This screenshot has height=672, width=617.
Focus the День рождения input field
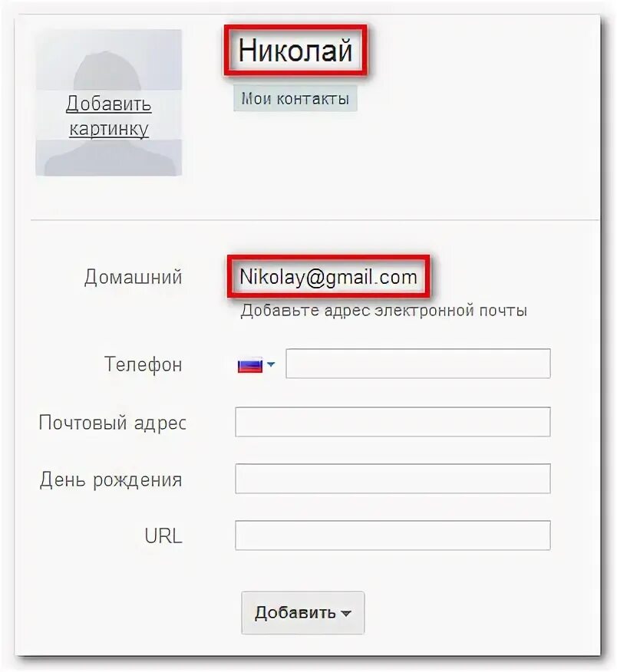[393, 478]
